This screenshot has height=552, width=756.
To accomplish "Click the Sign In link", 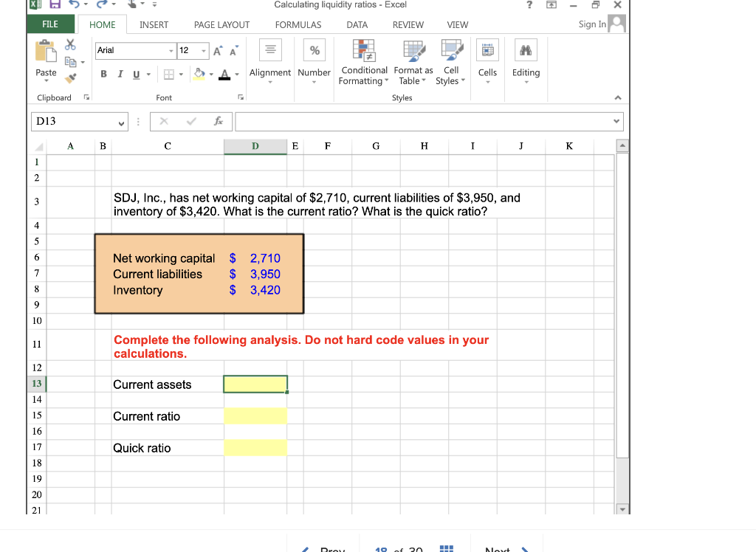I will [592, 24].
